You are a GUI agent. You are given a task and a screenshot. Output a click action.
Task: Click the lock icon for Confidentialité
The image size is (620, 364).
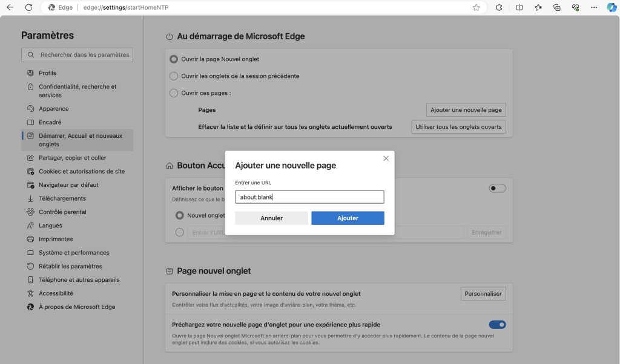(30, 86)
